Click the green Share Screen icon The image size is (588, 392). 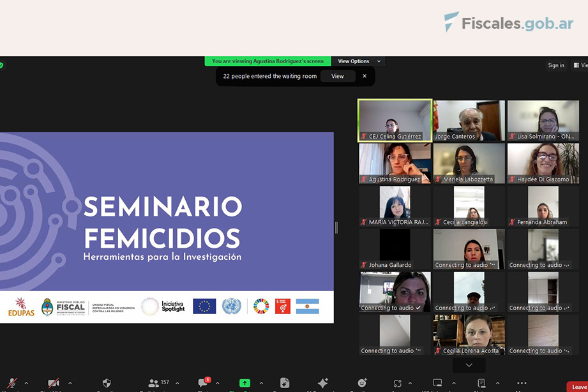(x=245, y=383)
